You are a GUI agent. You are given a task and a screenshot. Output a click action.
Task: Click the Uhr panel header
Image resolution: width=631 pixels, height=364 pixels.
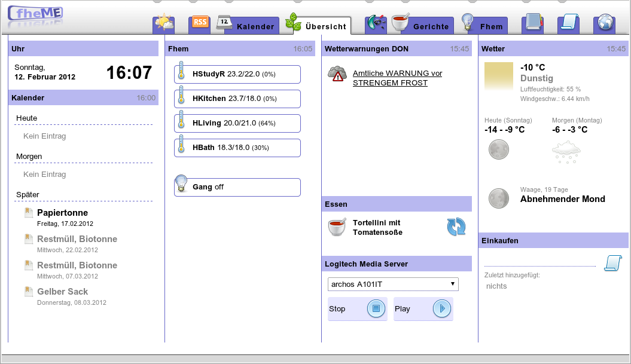tap(84, 49)
